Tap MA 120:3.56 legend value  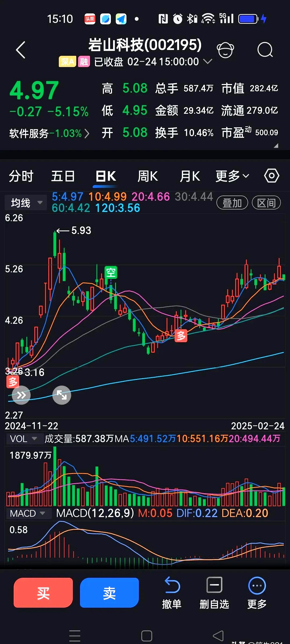tap(118, 208)
